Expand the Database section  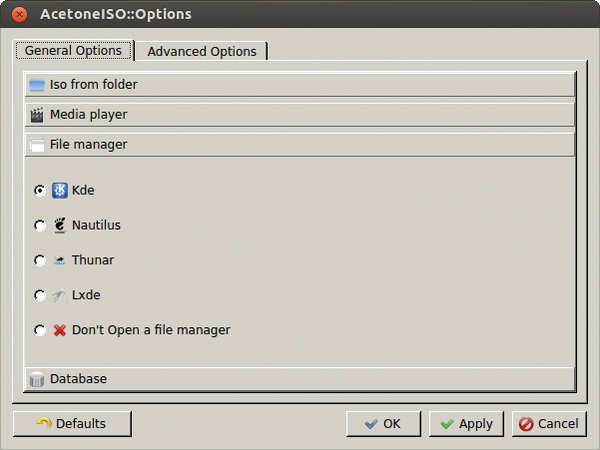coord(300,379)
